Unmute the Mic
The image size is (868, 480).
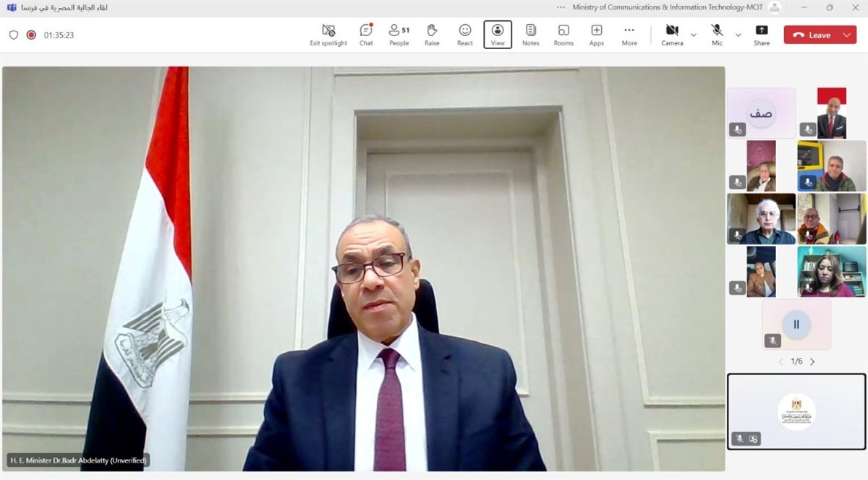[x=717, y=34]
